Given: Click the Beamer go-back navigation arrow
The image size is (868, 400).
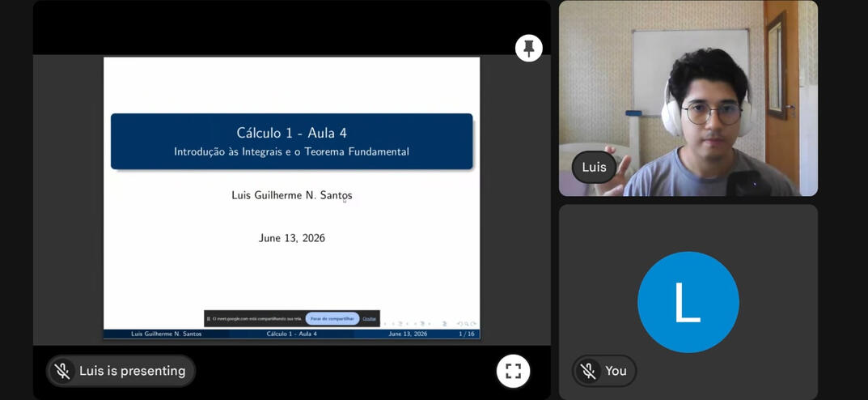Looking at the screenshot, I should [x=459, y=324].
